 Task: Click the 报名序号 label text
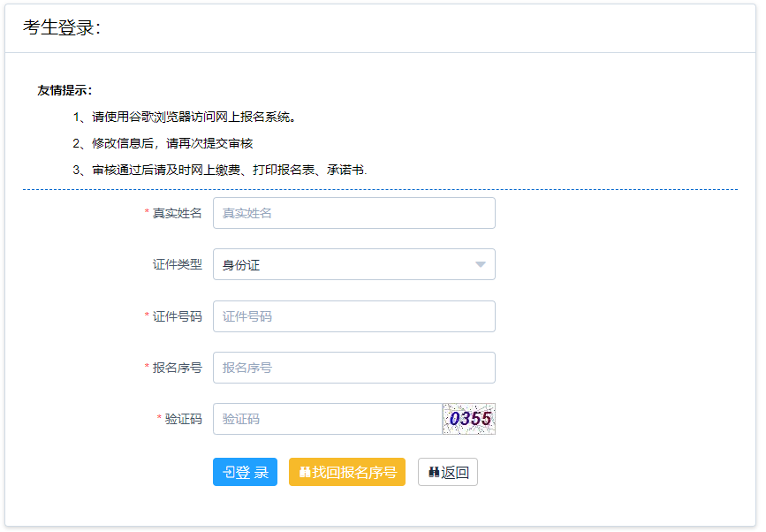click(177, 368)
